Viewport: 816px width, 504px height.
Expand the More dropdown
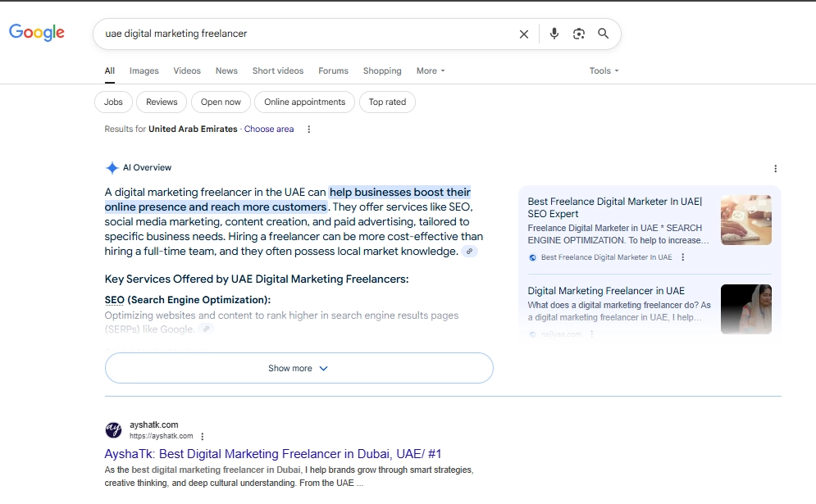coord(431,70)
